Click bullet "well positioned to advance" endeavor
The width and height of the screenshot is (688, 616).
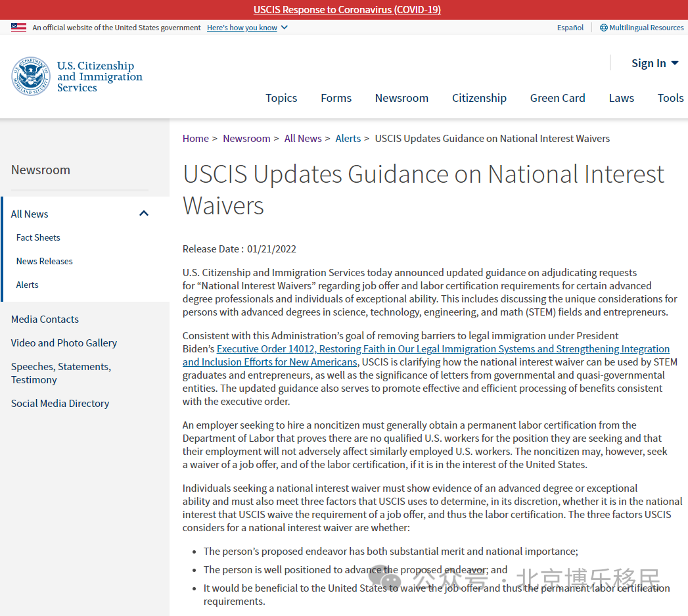[355, 570]
